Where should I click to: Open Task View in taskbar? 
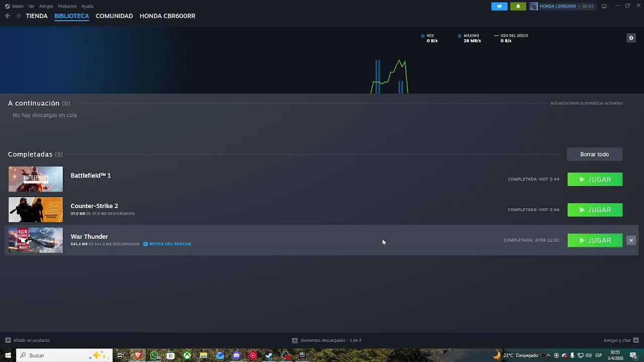(121, 355)
